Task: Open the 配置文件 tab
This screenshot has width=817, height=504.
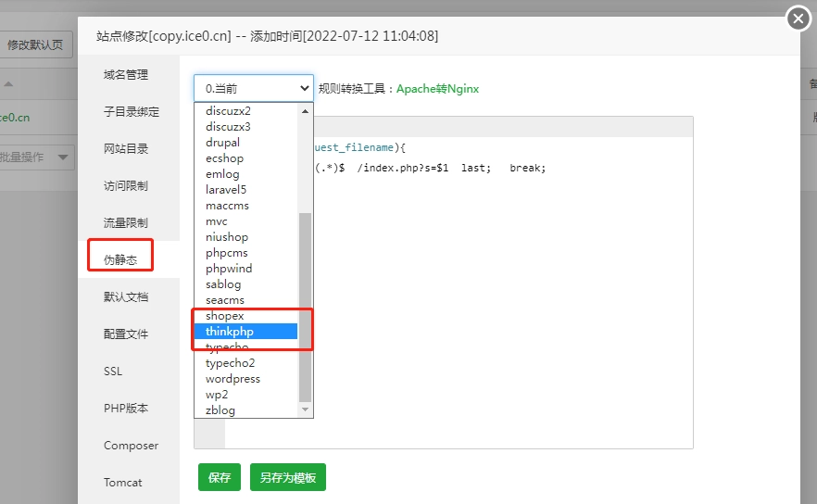Action: pyautogui.click(x=125, y=334)
